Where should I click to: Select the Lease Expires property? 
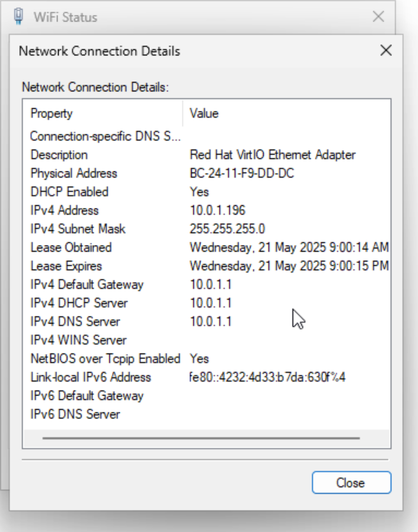pyautogui.click(x=66, y=266)
